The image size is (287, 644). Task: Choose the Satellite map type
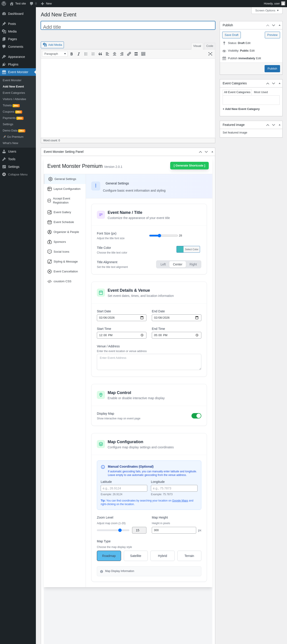136,556
